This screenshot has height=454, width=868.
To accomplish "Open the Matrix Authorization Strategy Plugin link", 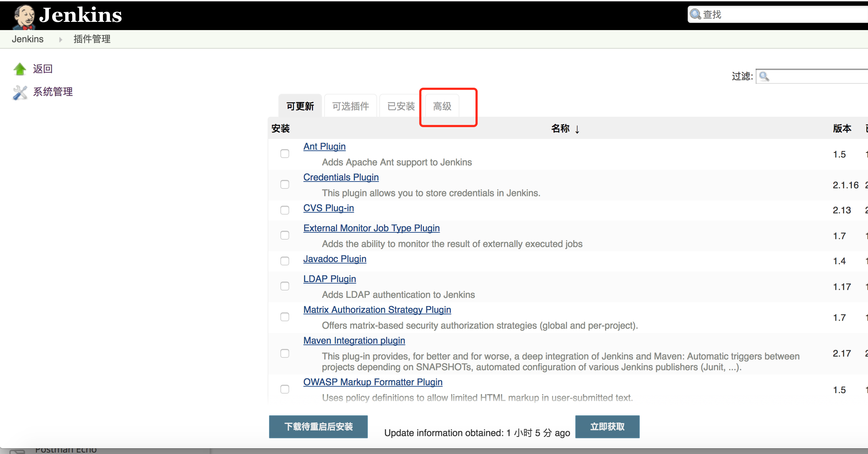I will [377, 310].
